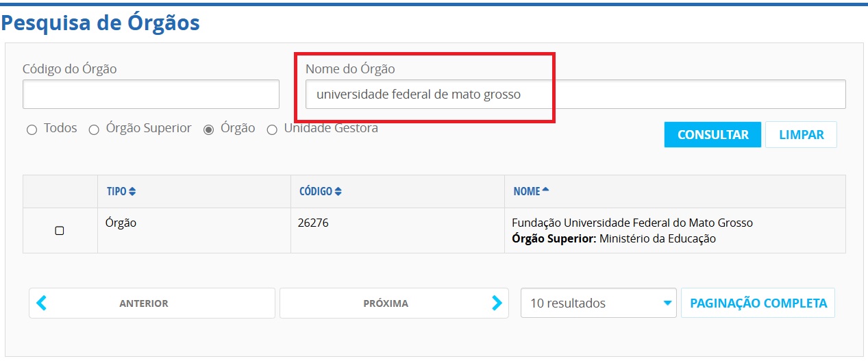Select the Unidade Gestora radio option

click(272, 130)
